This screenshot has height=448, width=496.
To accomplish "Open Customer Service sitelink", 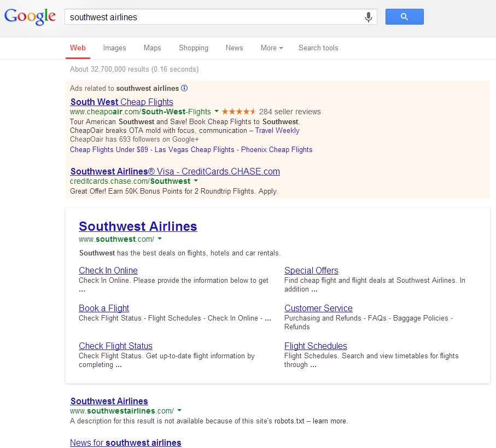I will tap(318, 308).
